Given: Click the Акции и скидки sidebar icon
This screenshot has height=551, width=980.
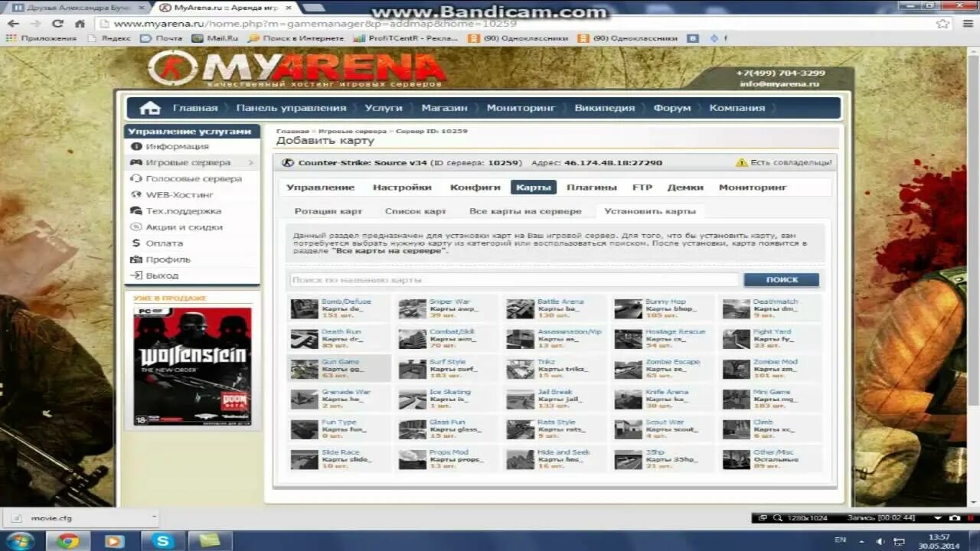Looking at the screenshot, I should click(136, 227).
